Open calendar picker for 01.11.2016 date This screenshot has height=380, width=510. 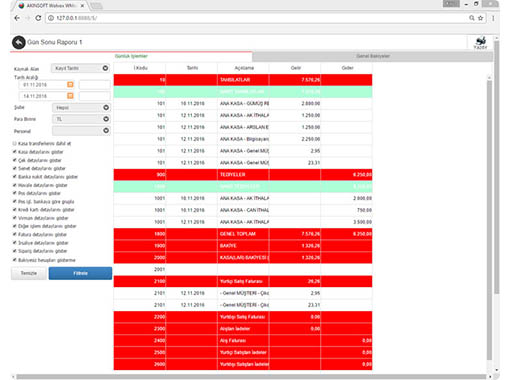[70, 85]
